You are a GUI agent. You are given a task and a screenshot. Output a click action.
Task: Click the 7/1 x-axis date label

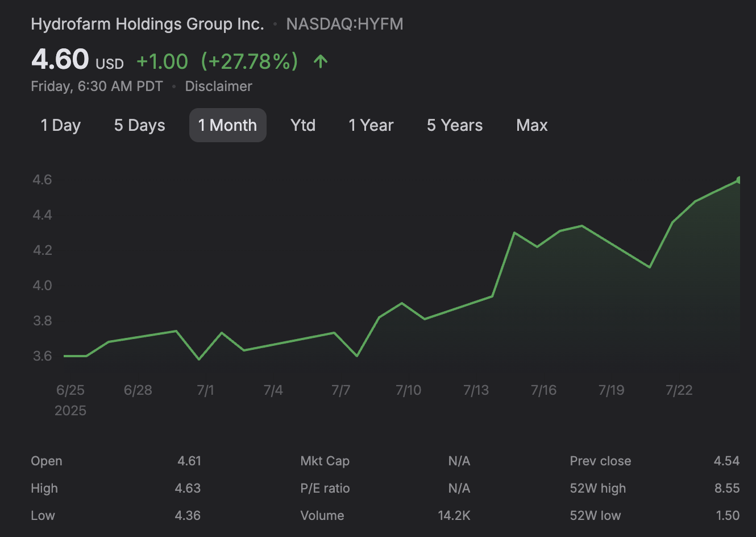click(205, 390)
